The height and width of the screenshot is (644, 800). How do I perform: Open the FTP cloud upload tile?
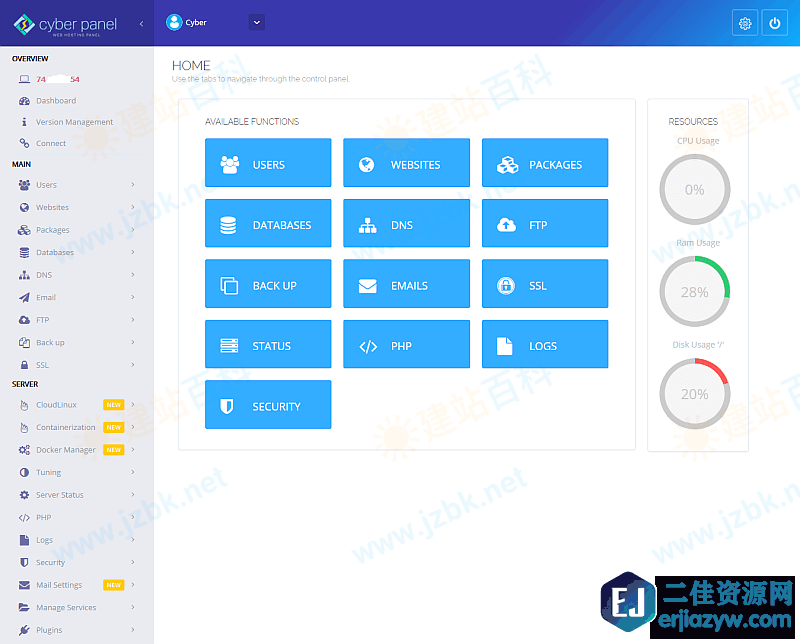(x=545, y=225)
